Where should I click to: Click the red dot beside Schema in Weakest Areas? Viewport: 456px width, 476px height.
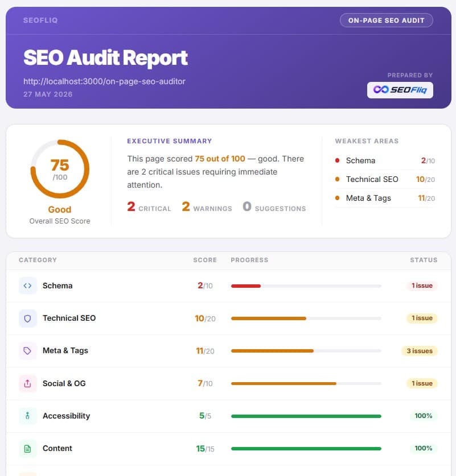tap(337, 160)
